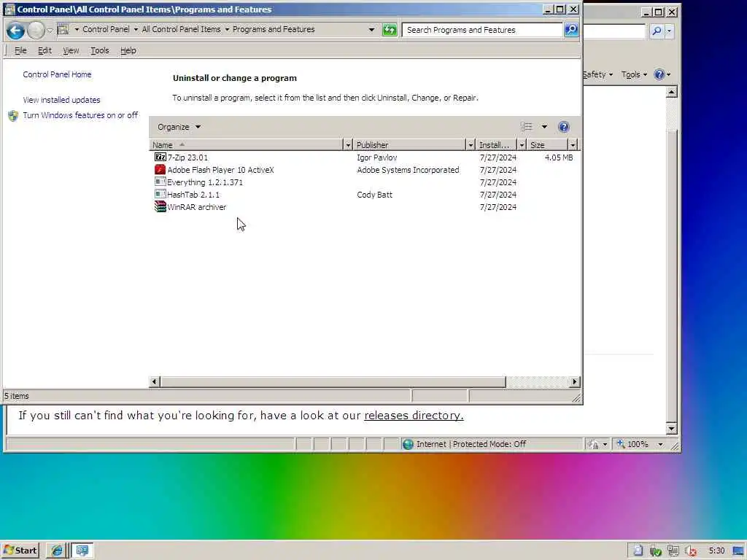
Task: Click the 4.05 MB size cell
Action: tap(559, 157)
